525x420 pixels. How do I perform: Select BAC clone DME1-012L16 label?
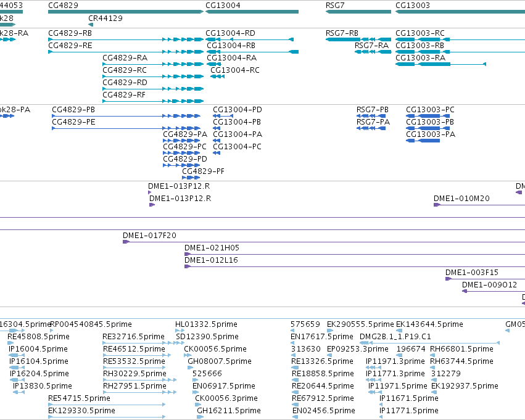point(211,261)
